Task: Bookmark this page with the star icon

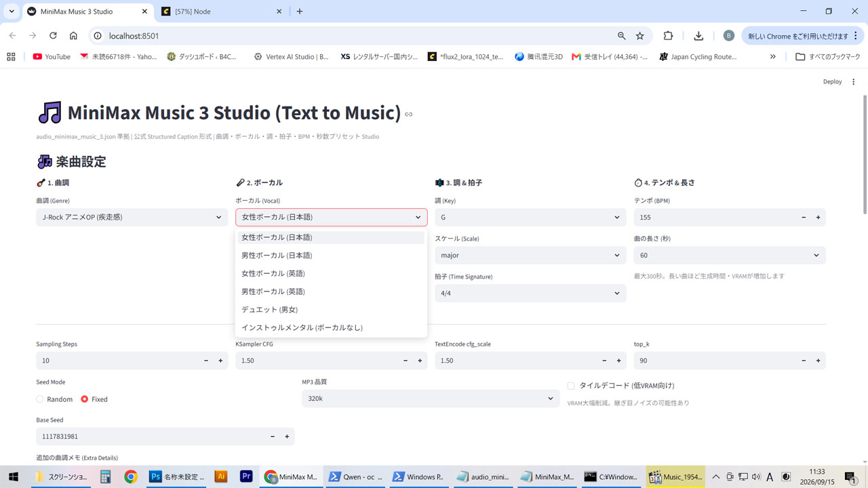Action: [640, 36]
